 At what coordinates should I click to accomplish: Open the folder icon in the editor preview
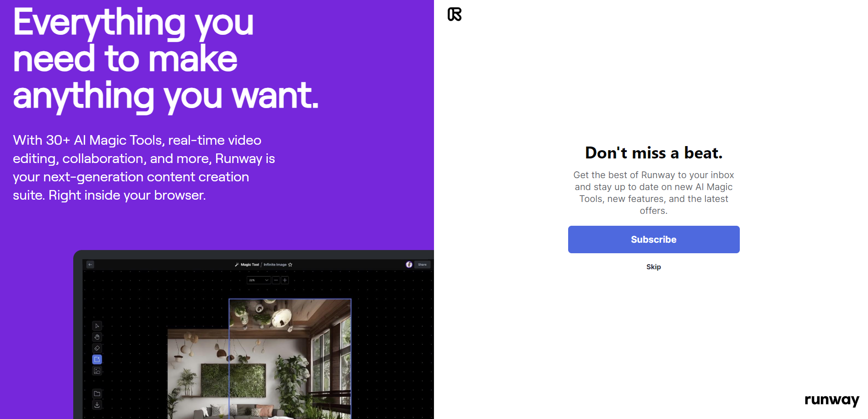[97, 393]
